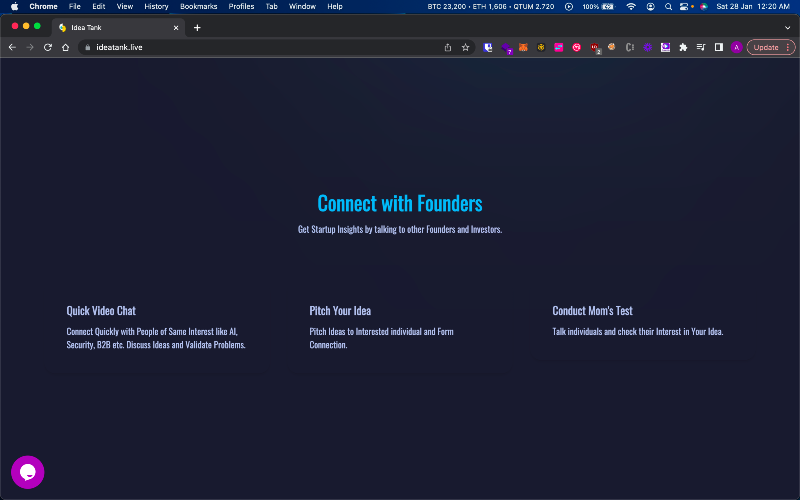The height and width of the screenshot is (500, 800).
Task: Open the Edit menu
Action: coord(98,7)
